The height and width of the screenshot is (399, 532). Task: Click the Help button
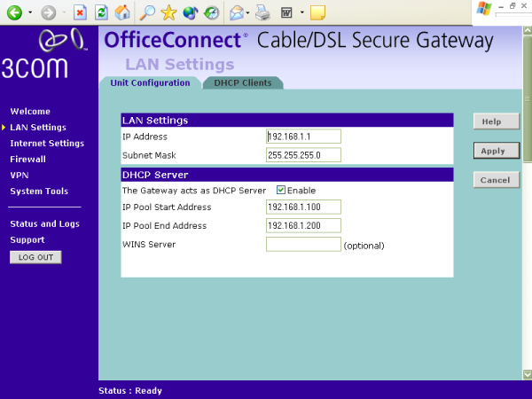click(x=497, y=121)
